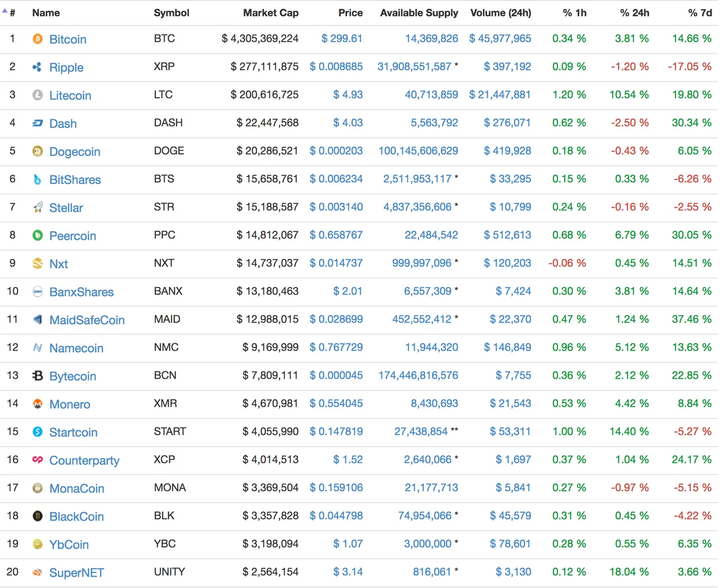The width and height of the screenshot is (720, 588).
Task: Open Litecoin volume $ 21,447,881 link
Action: tap(500, 95)
